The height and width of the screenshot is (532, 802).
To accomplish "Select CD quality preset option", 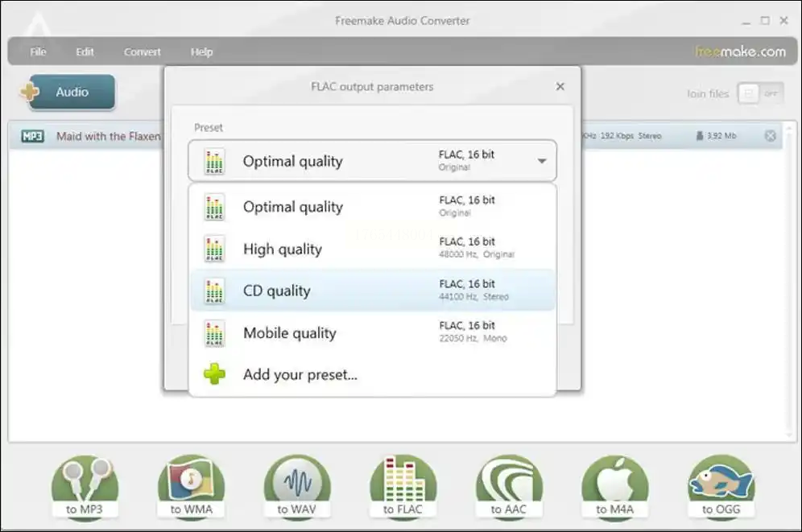I will 372,291.
